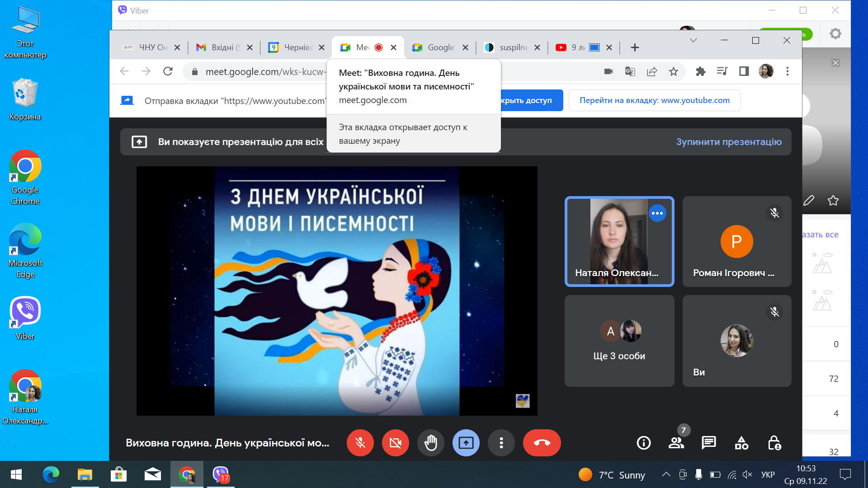The image size is (868, 488).
Task: Open Ще 3 особи participants tile
Action: 619,341
